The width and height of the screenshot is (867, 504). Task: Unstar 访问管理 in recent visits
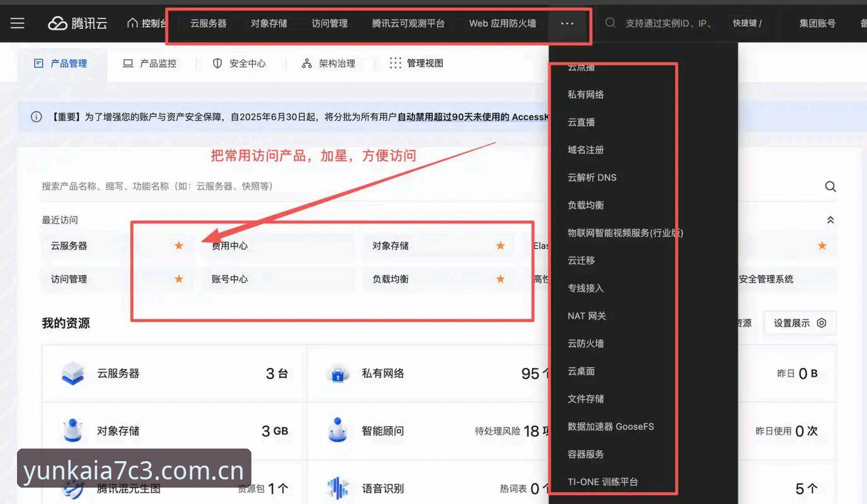coord(179,279)
